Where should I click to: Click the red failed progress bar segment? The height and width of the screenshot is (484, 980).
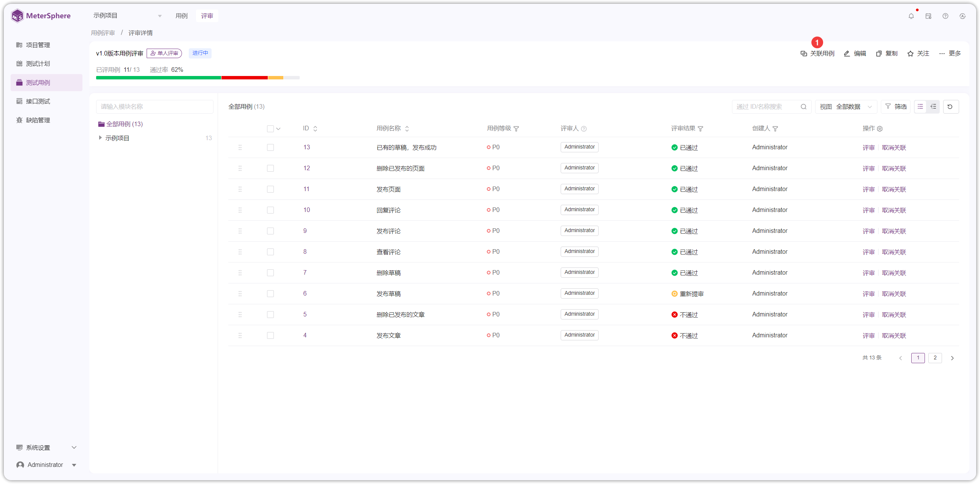[245, 78]
